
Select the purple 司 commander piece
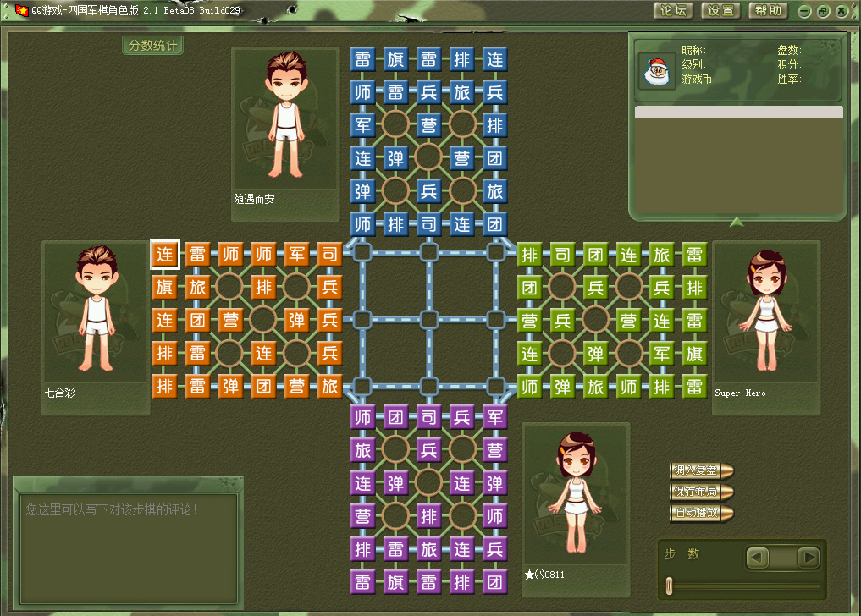coord(428,417)
